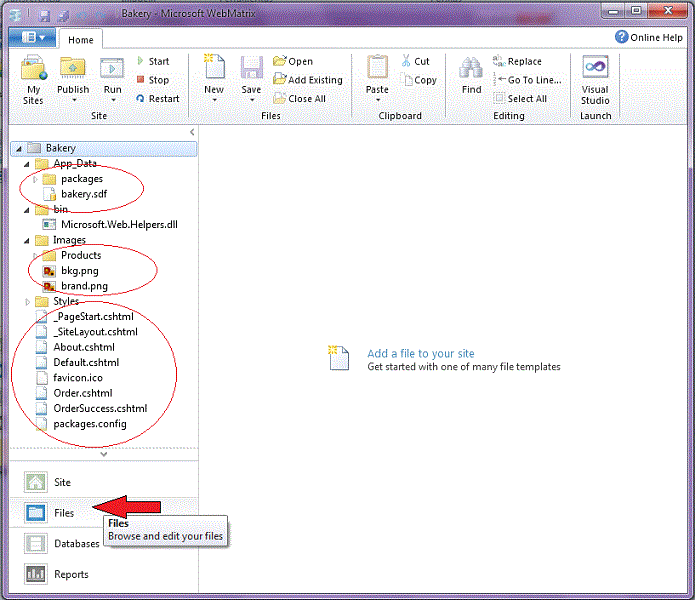Click Open in the Files group
Viewport: 695px width, 600px height.
293,61
